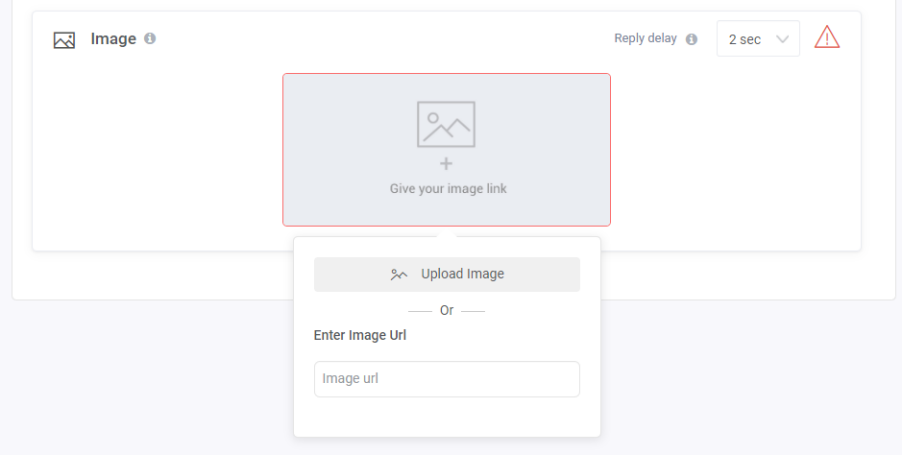Image resolution: width=902 pixels, height=455 pixels.
Task: Click the plus sign under placeholder picture
Action: point(446,164)
